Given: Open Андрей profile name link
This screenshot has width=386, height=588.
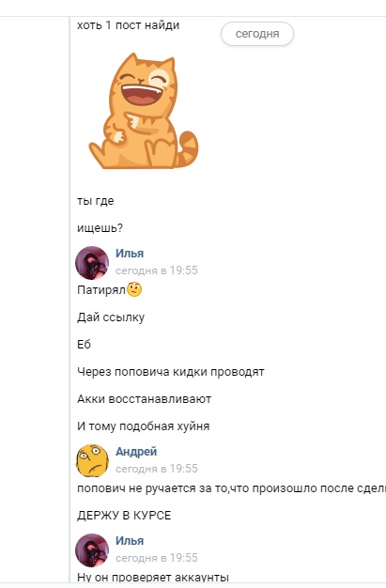Looking at the screenshot, I should (x=136, y=452).
